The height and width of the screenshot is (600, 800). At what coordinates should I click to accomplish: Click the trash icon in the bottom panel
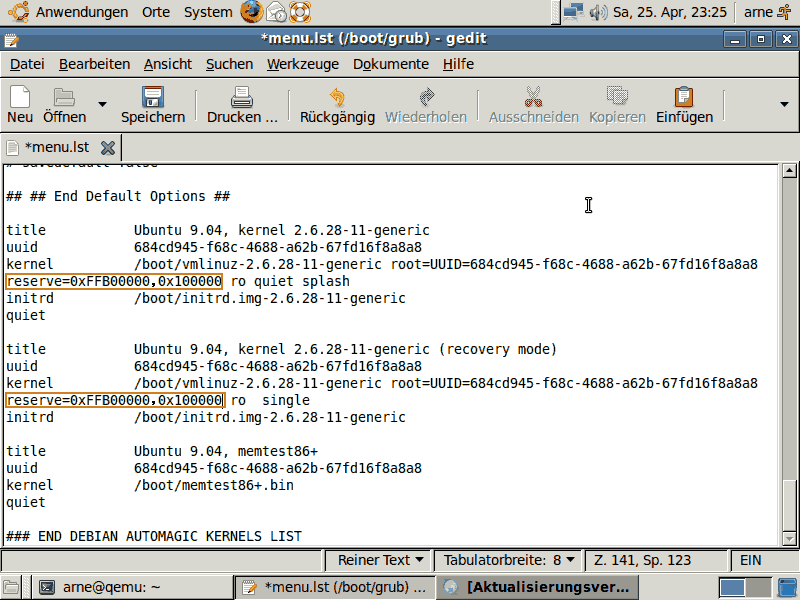pyautogui.click(x=788, y=588)
